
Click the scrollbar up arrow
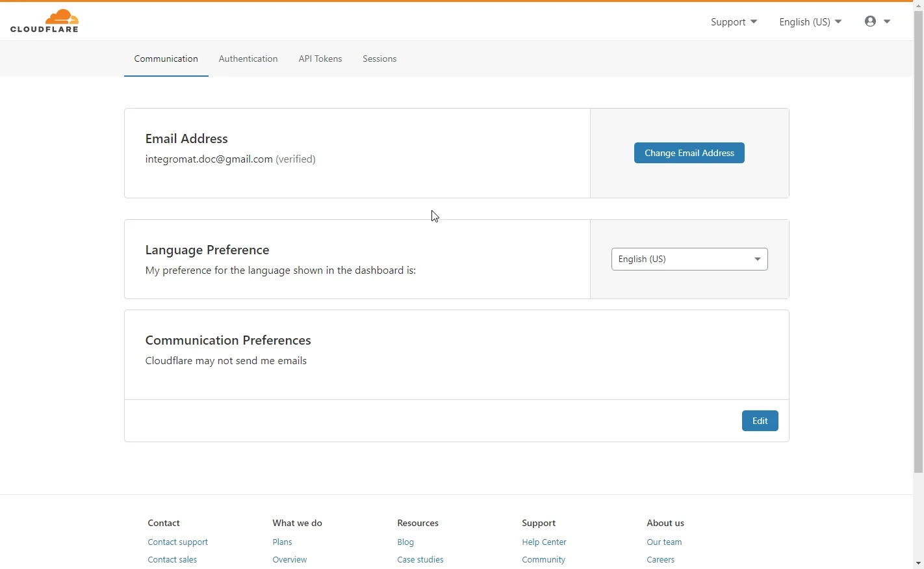tap(918, 5)
